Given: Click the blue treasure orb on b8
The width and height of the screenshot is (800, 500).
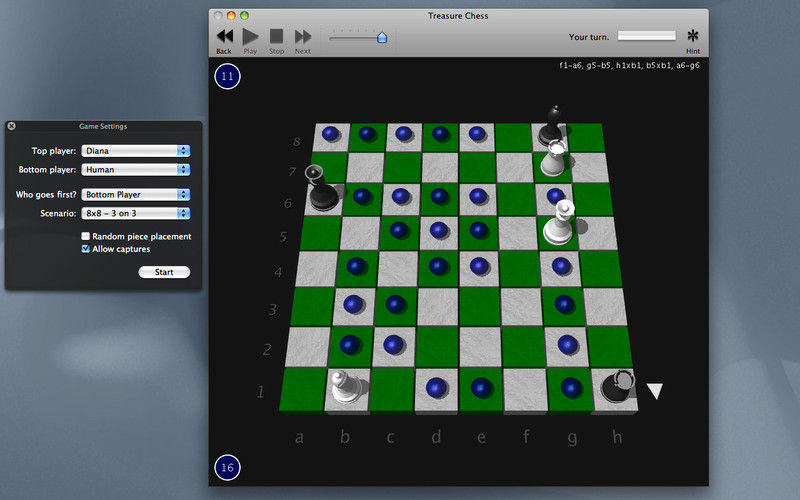Looking at the screenshot, I should [367, 134].
